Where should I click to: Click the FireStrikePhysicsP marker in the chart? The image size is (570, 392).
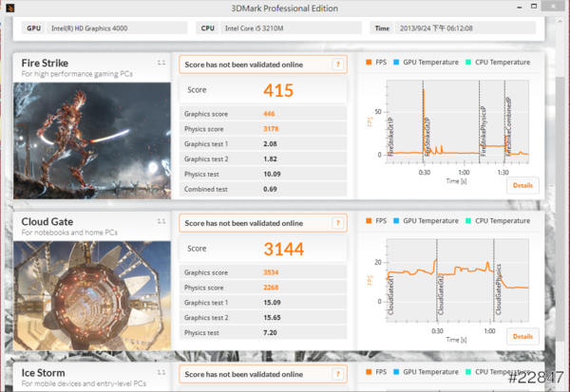click(x=483, y=121)
